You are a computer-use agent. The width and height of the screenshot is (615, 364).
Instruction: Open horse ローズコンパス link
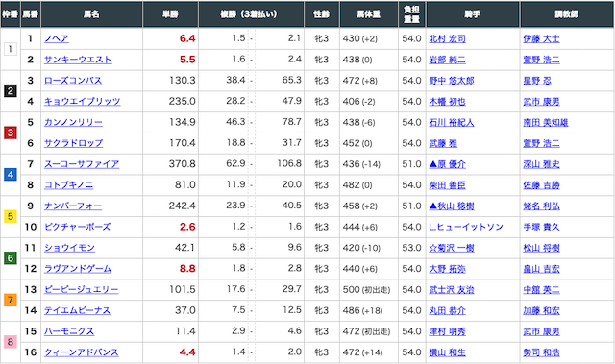[x=73, y=81]
